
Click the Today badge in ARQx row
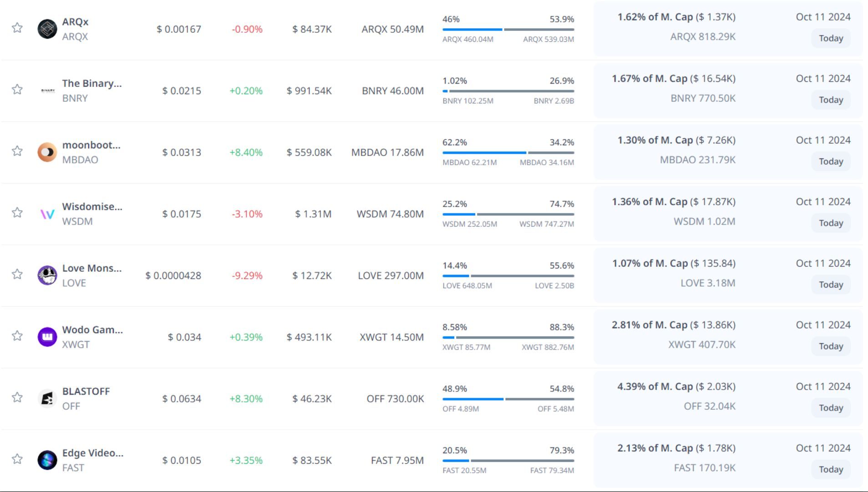click(831, 38)
